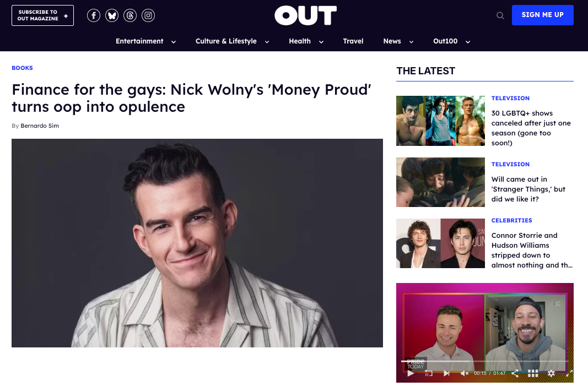This screenshot has height=392, width=588.
Task: Open video settings gear icon
Action: pos(551,373)
